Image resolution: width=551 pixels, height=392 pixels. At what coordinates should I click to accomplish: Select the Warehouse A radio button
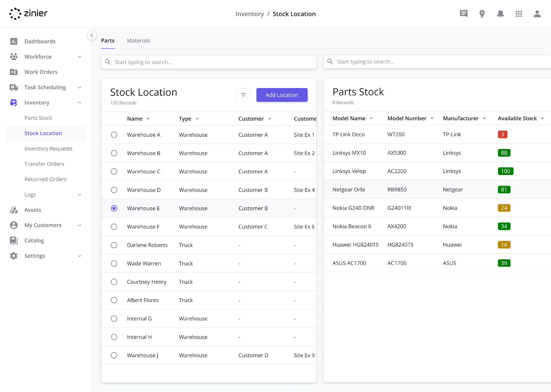click(x=114, y=135)
